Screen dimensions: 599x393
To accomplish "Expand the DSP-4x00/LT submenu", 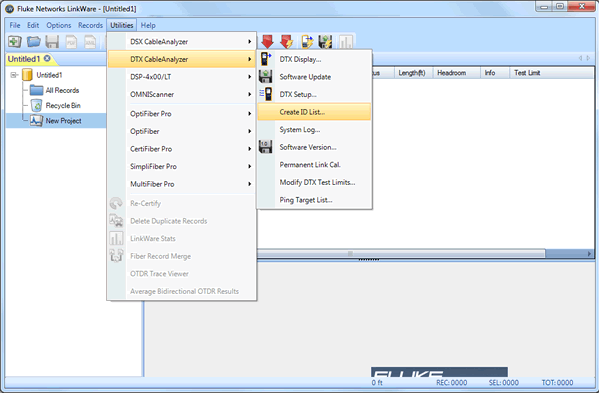I will [x=181, y=76].
